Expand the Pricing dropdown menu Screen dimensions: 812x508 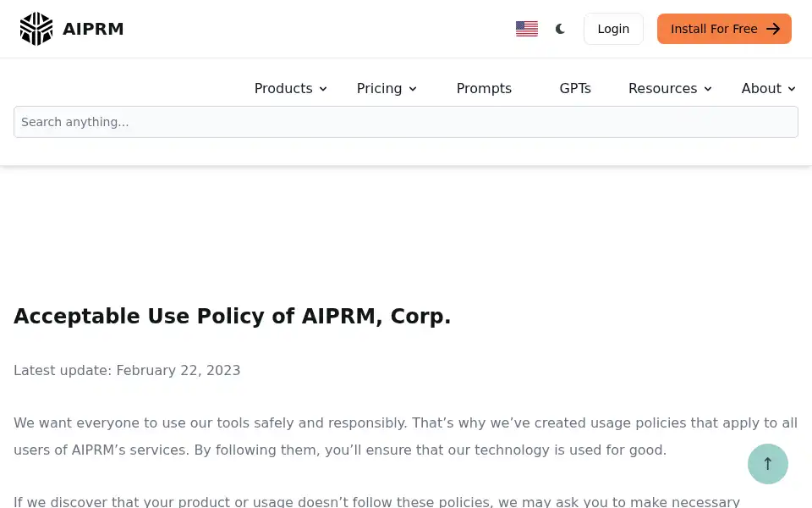pos(387,89)
